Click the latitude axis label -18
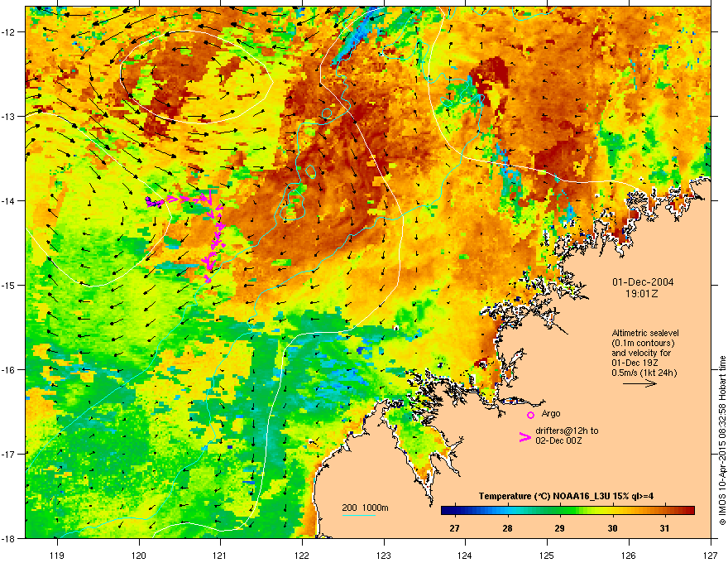Image resolution: width=728 pixels, height=563 pixels. pos(9,538)
